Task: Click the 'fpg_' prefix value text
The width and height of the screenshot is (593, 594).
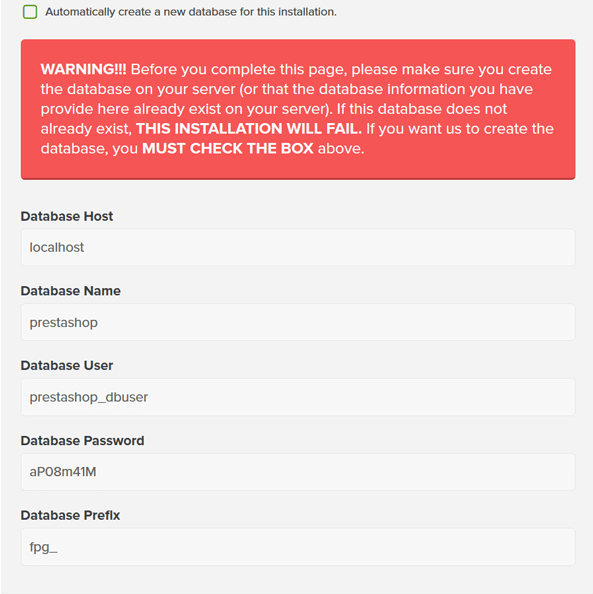Action: 44,547
